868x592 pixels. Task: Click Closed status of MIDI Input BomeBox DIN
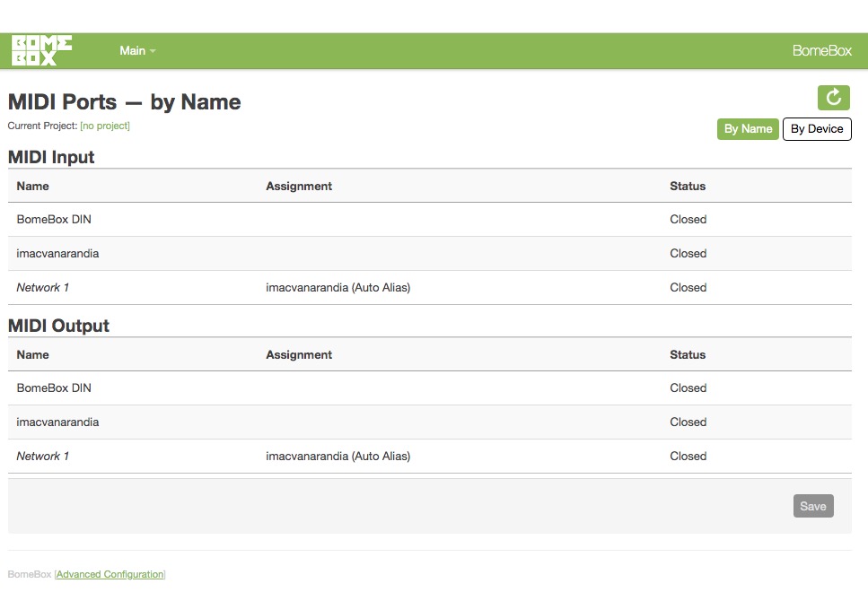pyautogui.click(x=688, y=219)
